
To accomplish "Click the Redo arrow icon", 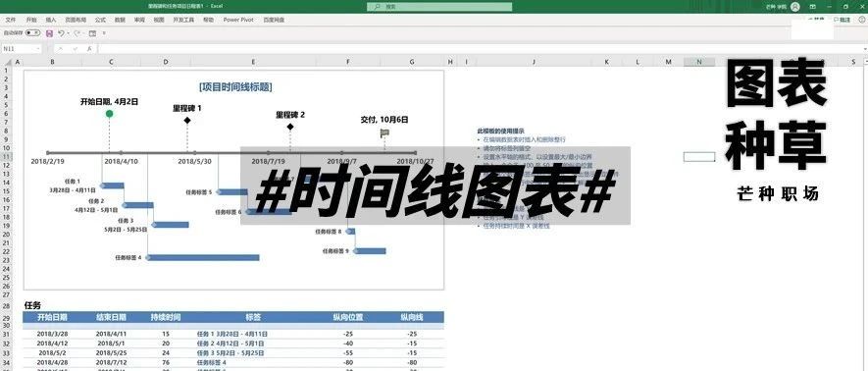I will (77, 33).
